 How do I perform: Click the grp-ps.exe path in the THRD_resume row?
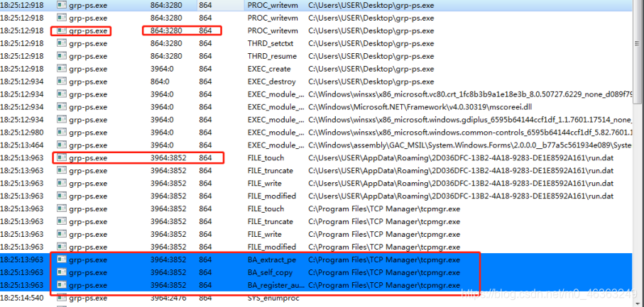point(371,56)
